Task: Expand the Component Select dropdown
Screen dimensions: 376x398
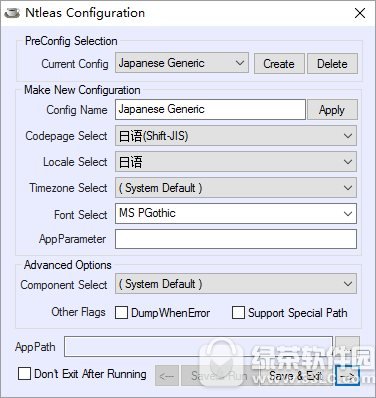Action: click(x=236, y=284)
